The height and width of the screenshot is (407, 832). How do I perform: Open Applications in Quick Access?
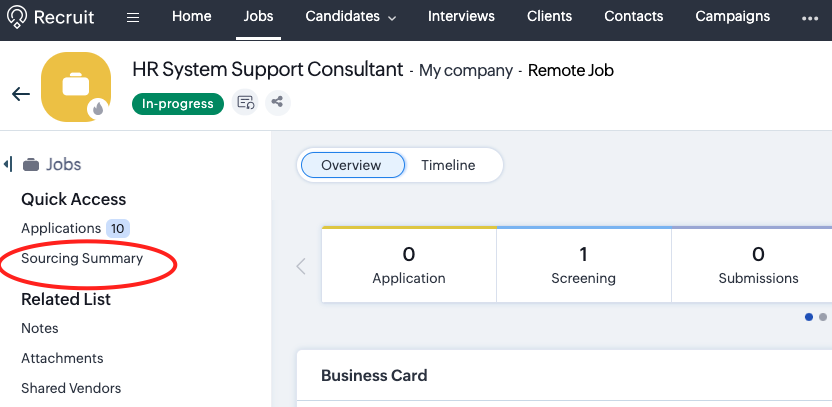tap(61, 229)
